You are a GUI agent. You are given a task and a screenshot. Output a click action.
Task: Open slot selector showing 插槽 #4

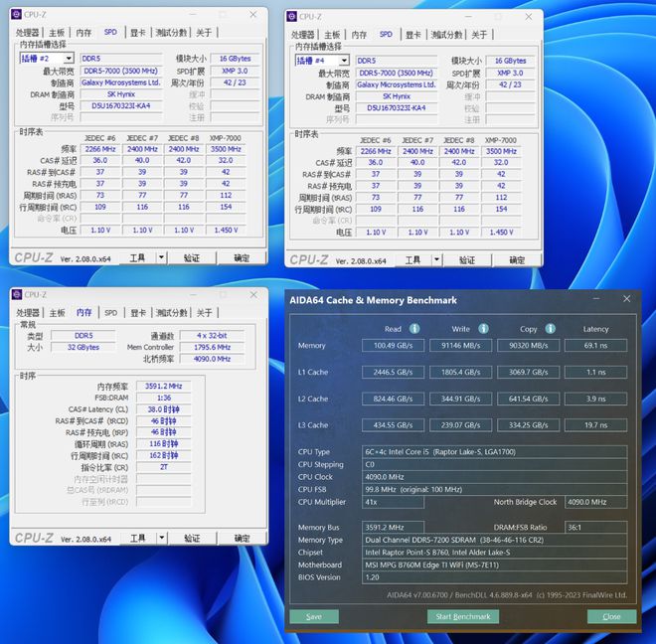[x=322, y=61]
